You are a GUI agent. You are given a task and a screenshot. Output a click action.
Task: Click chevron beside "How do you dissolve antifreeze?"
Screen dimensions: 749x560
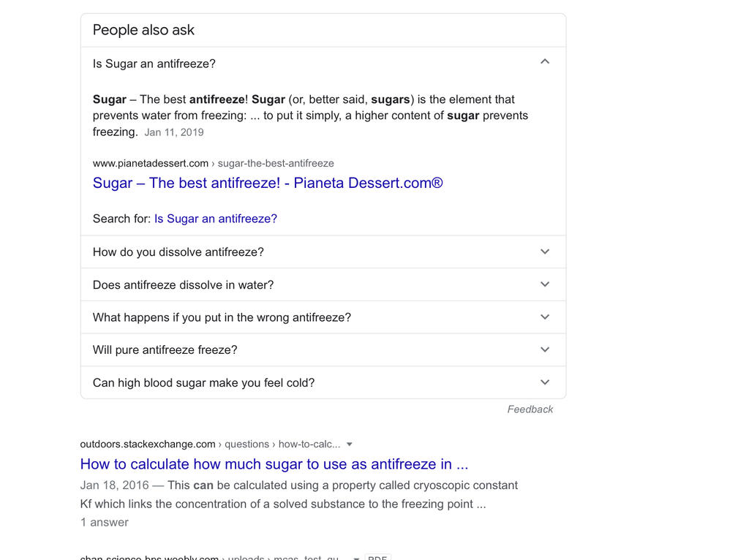[544, 251]
